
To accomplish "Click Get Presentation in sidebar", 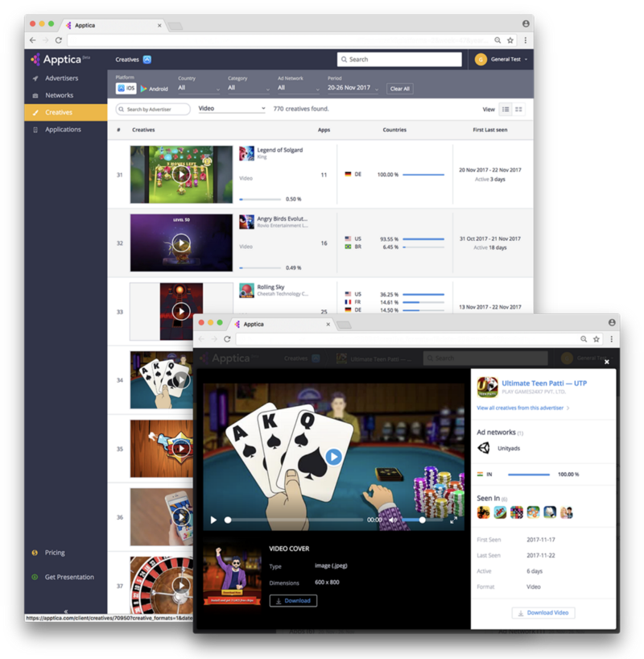I will coord(69,577).
